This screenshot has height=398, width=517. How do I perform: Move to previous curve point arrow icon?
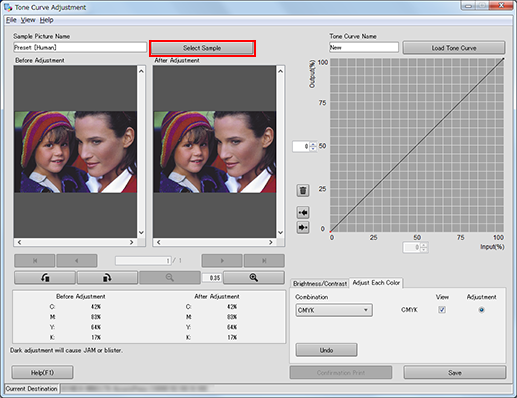(x=303, y=212)
